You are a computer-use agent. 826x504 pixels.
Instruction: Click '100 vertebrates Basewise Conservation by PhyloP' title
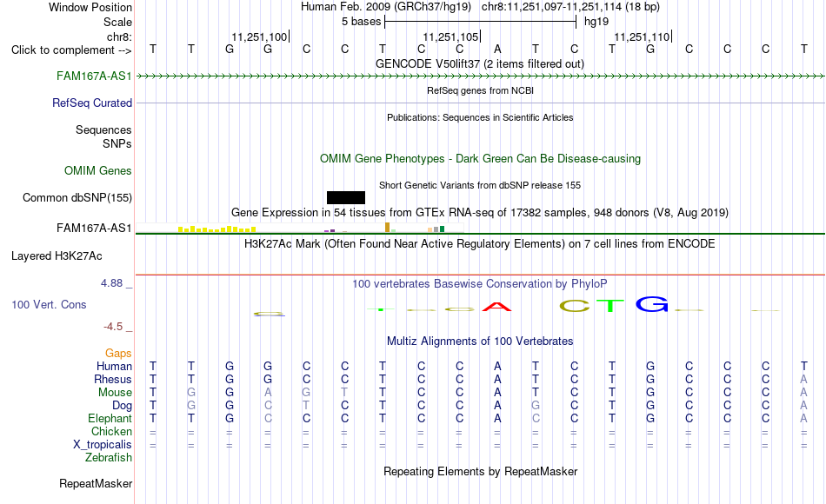tap(480, 284)
